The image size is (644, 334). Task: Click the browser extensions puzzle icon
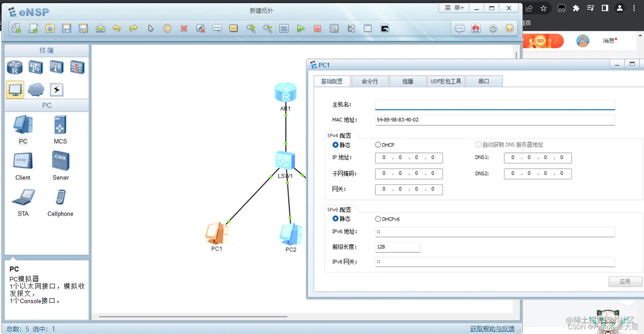point(576,8)
